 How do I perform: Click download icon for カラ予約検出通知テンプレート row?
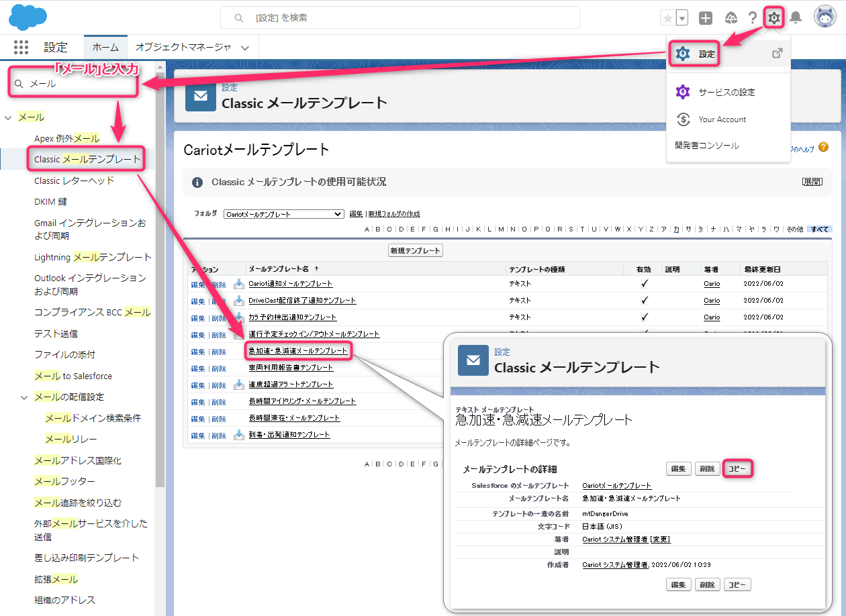tap(238, 317)
